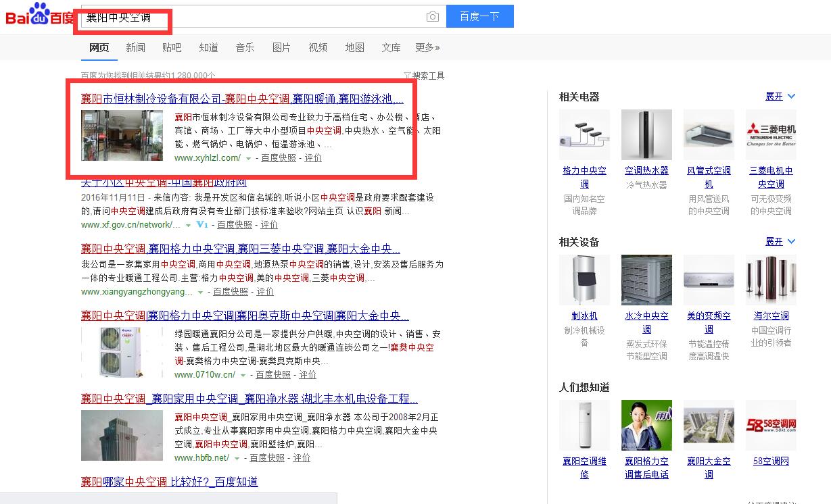Click 襄阳大金空调 building image

tap(709, 425)
